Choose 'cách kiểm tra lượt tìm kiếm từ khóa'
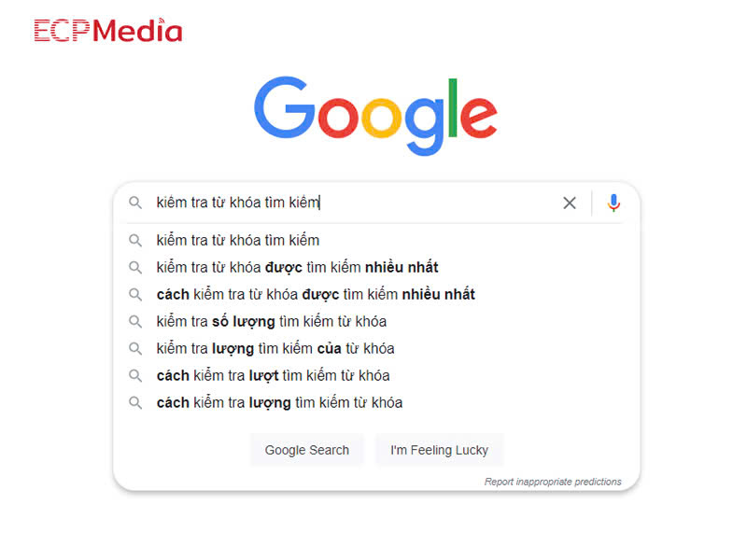The width and height of the screenshot is (747, 560). pos(273,375)
